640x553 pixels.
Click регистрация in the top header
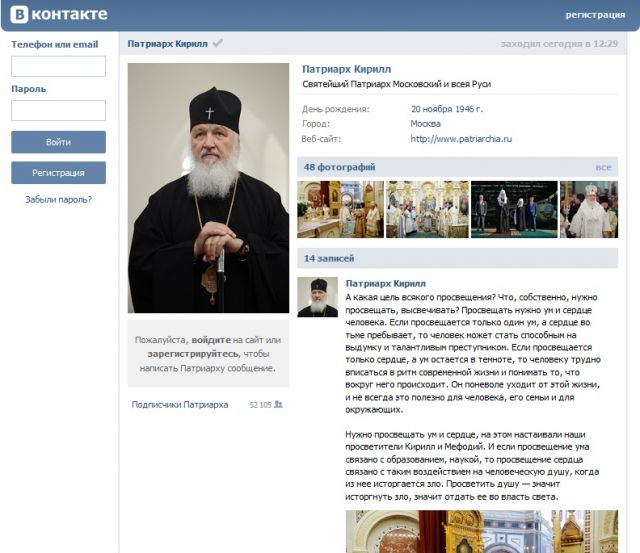pos(595,15)
